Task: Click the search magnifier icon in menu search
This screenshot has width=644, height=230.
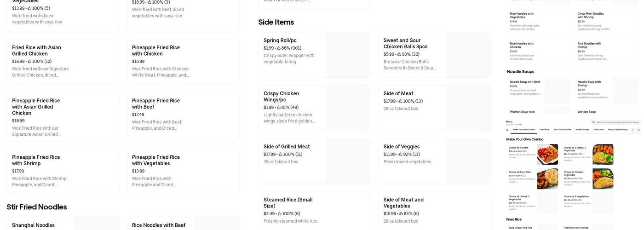Action: (594, 122)
